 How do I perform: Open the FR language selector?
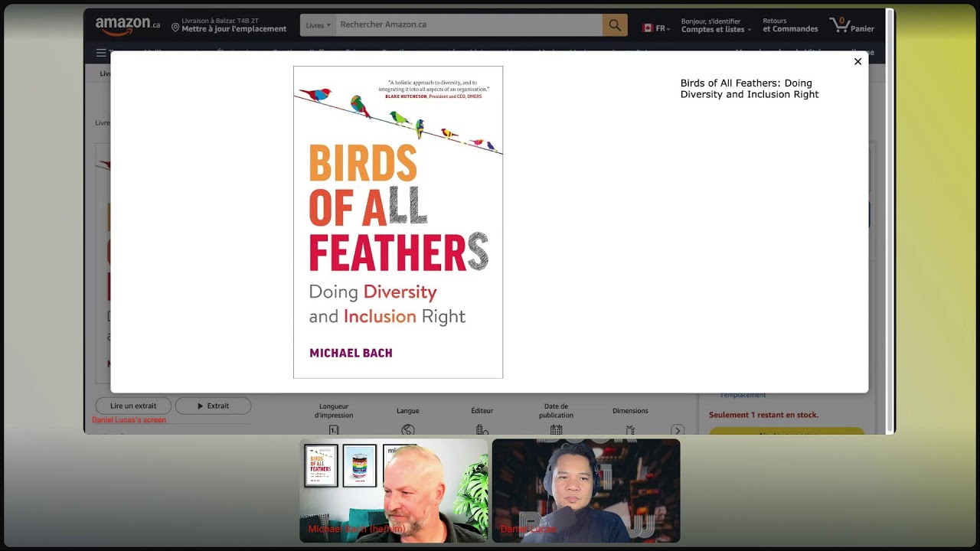[x=657, y=28]
